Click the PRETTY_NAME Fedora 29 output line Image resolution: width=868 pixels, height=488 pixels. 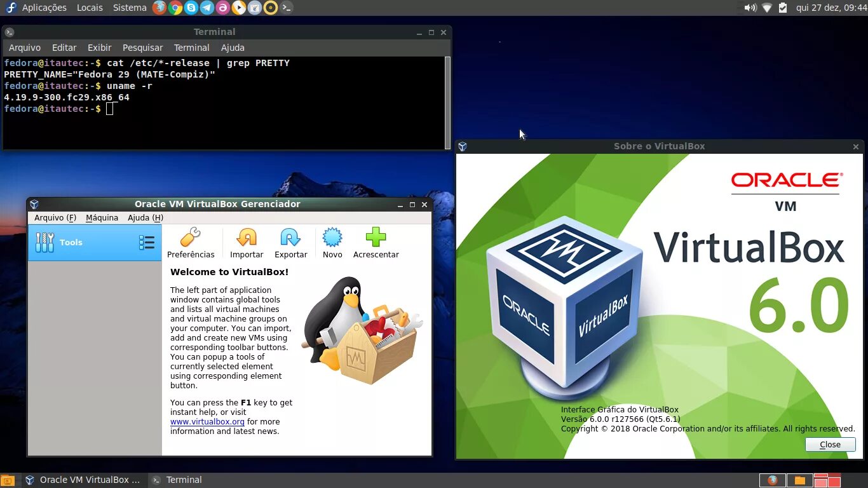[110, 74]
